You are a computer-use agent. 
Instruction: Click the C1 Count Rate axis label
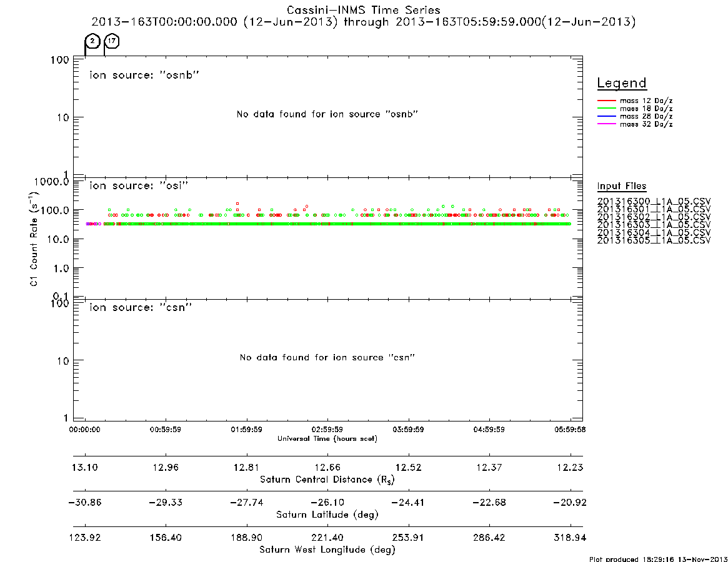tap(34, 239)
